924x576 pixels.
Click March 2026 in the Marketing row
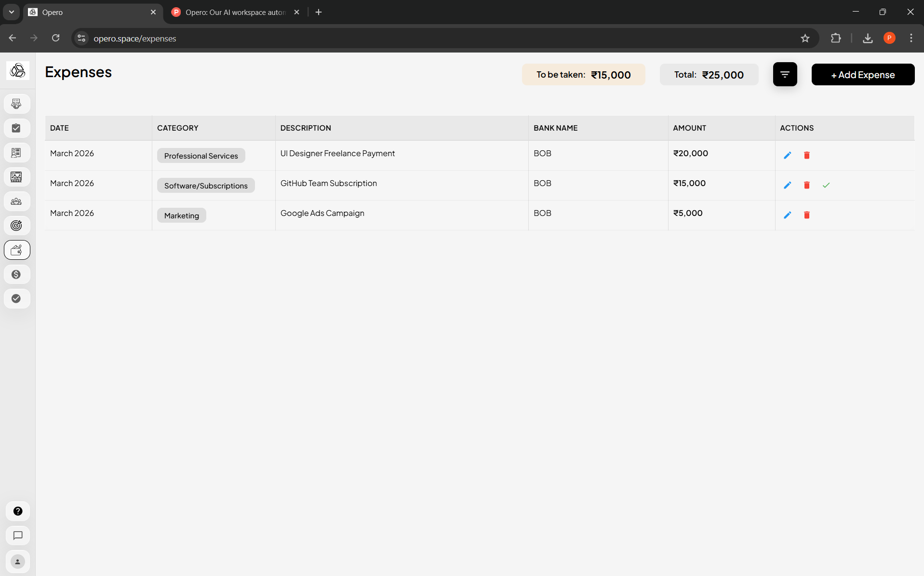coord(72,213)
